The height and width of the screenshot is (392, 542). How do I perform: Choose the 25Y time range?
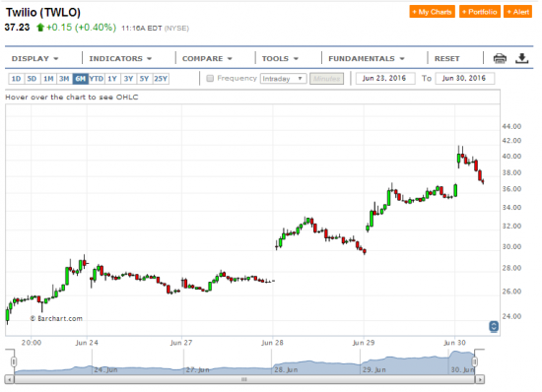(x=161, y=79)
